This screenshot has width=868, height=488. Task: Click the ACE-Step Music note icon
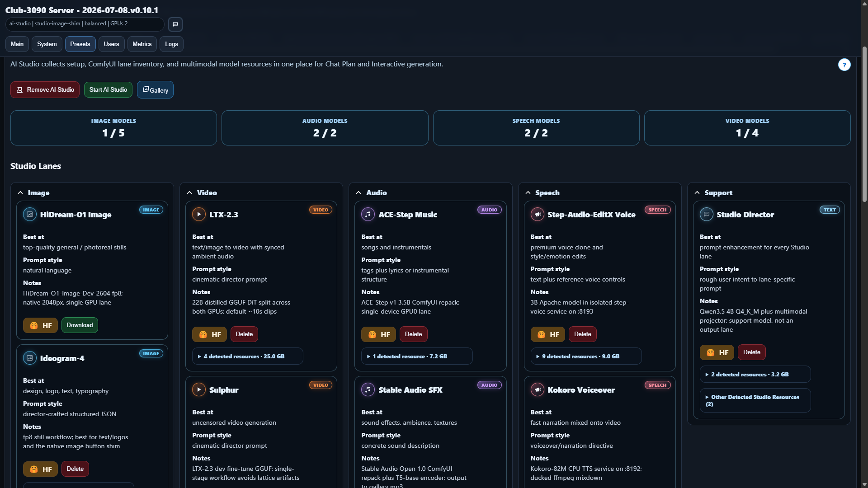(368, 214)
